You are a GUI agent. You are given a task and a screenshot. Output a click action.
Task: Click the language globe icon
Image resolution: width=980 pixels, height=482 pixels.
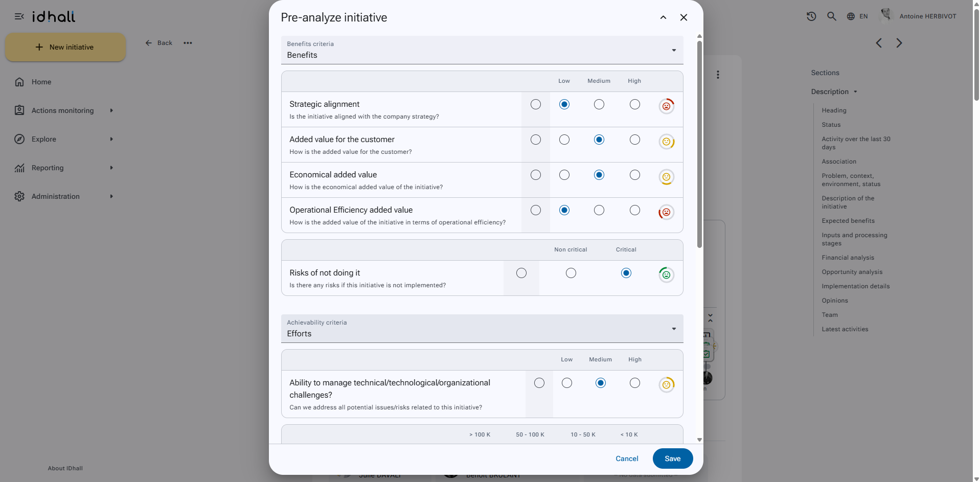point(851,16)
